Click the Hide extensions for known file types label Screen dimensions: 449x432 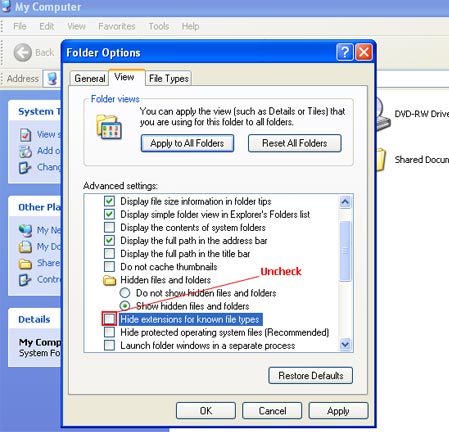click(x=190, y=319)
